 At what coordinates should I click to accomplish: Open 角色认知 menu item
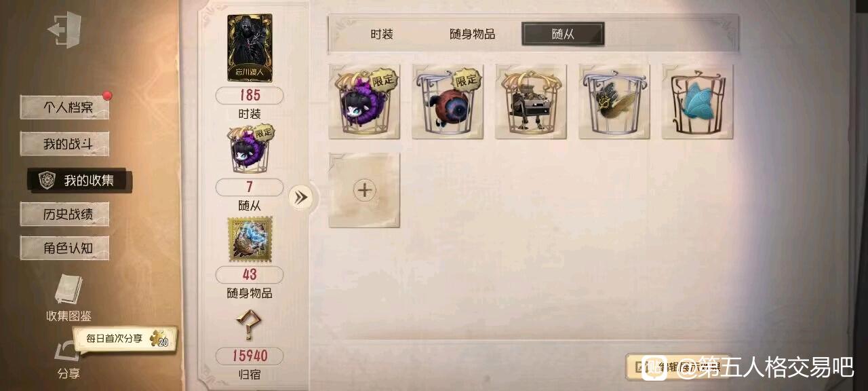(65, 248)
